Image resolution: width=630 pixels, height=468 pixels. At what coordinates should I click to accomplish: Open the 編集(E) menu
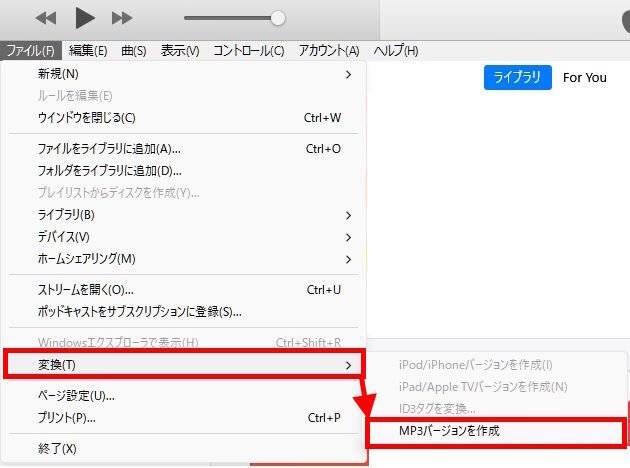pyautogui.click(x=88, y=51)
